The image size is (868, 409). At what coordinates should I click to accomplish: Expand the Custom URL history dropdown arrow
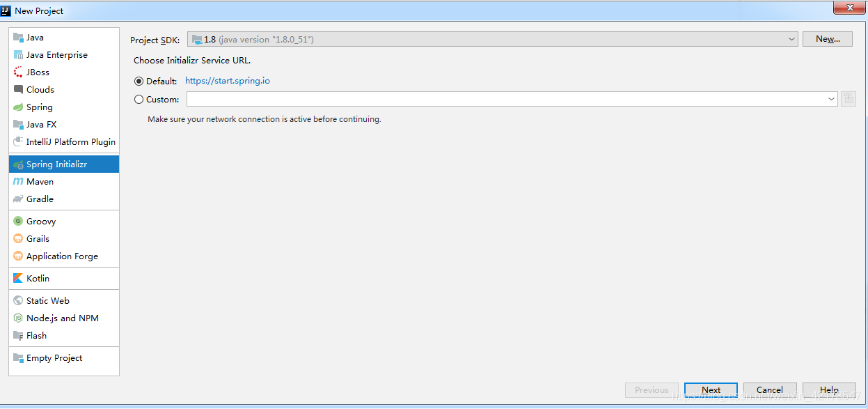click(831, 100)
